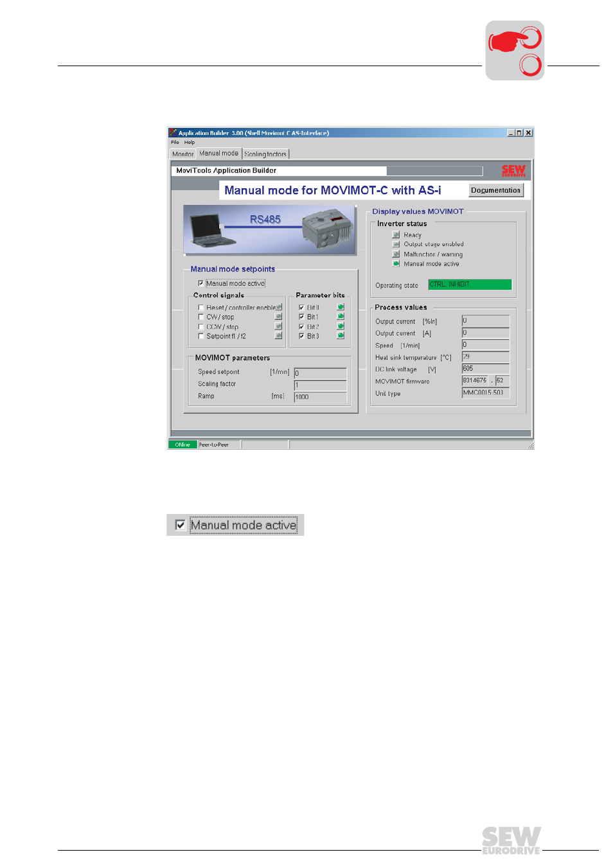Select the Manual mode tab
Viewport: 613px width, 868px height.
pyautogui.click(x=218, y=153)
